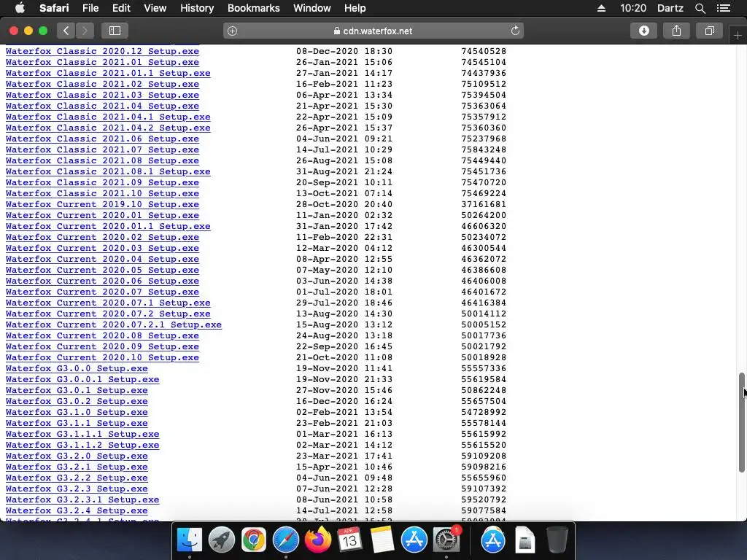The width and height of the screenshot is (747, 560).
Task: Open the Edit menu
Action: click(x=122, y=8)
